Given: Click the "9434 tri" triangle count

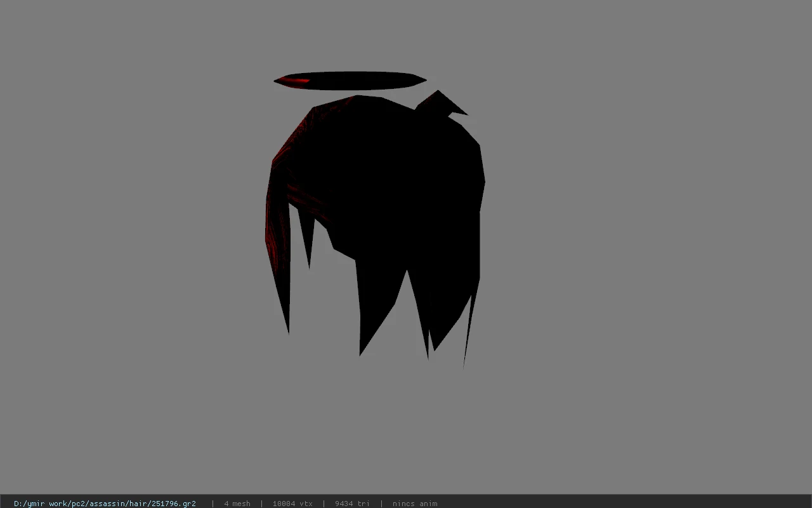Looking at the screenshot, I should point(352,504).
